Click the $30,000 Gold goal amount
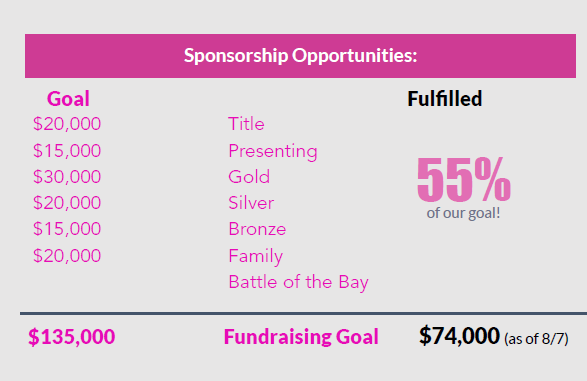 coord(67,177)
